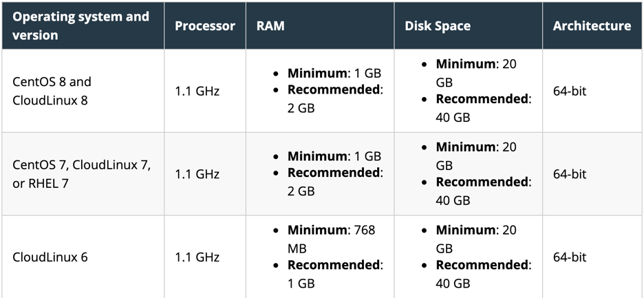Click the "CentOS 8 and CloudLinux 8" cell
This screenshot has height=298, width=644.
tap(52, 91)
